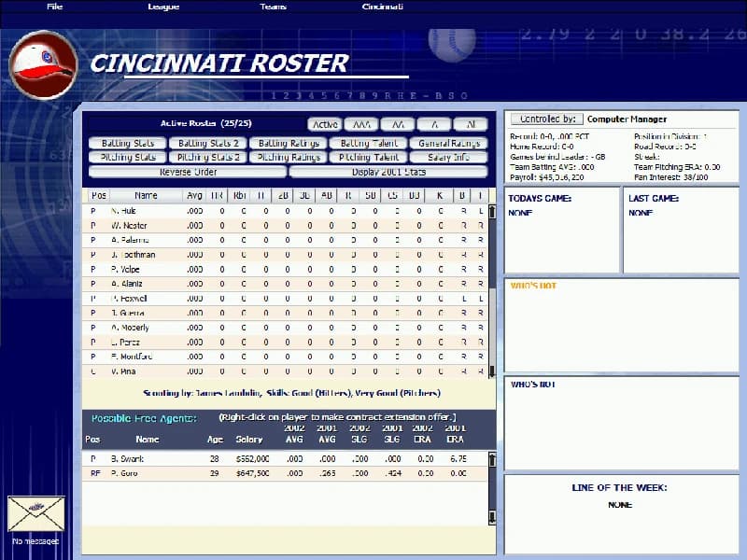Show the Batting Stats view
The width and height of the screenshot is (747, 560).
click(126, 143)
